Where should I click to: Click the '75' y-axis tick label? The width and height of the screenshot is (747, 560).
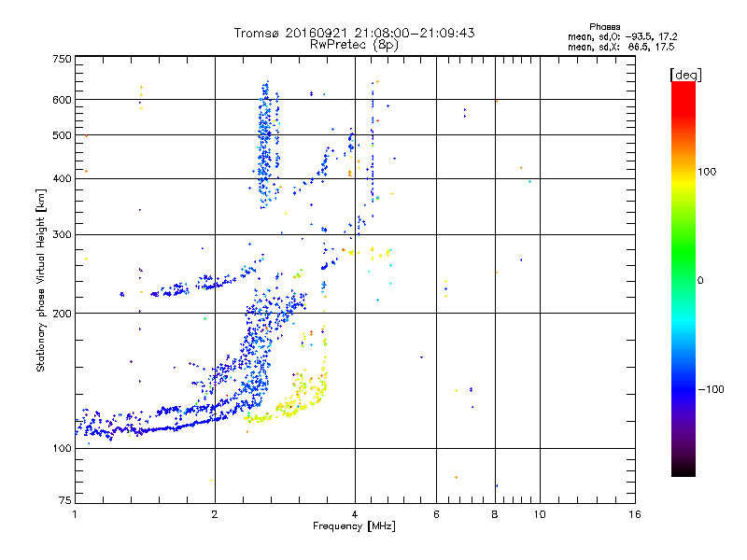click(x=65, y=500)
